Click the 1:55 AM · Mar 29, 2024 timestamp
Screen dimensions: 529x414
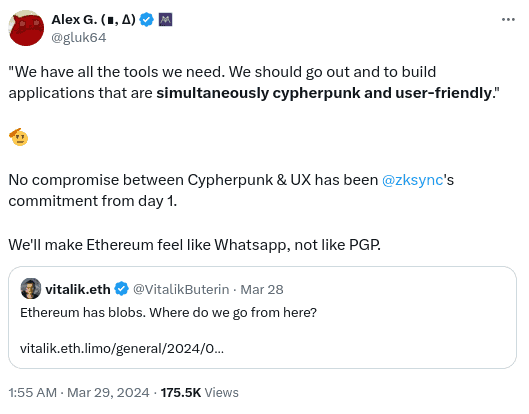click(79, 393)
